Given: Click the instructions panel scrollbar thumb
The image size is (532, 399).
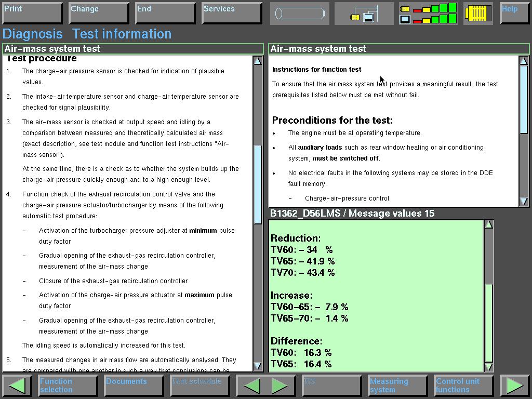Looking at the screenshot, I should tap(524, 99).
